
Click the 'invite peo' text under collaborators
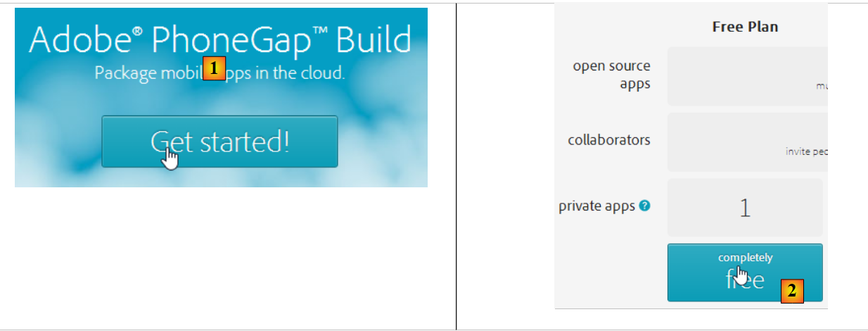[805, 151]
